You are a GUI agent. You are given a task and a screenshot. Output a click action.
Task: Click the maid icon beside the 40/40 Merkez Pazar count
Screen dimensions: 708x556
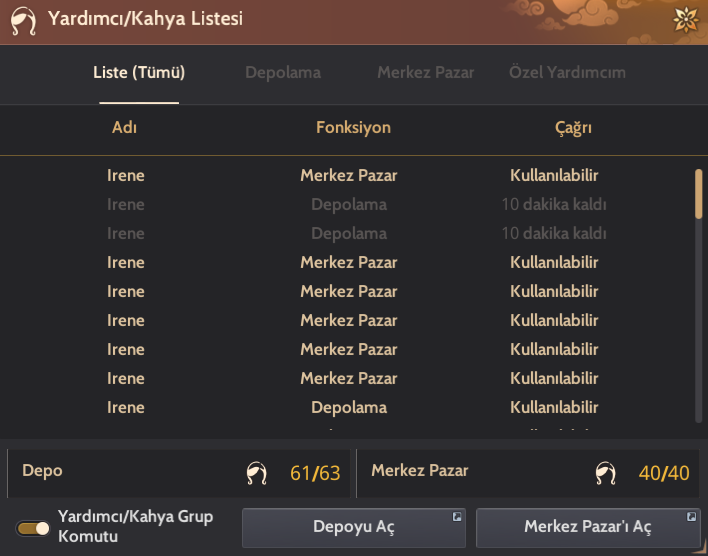(x=606, y=473)
